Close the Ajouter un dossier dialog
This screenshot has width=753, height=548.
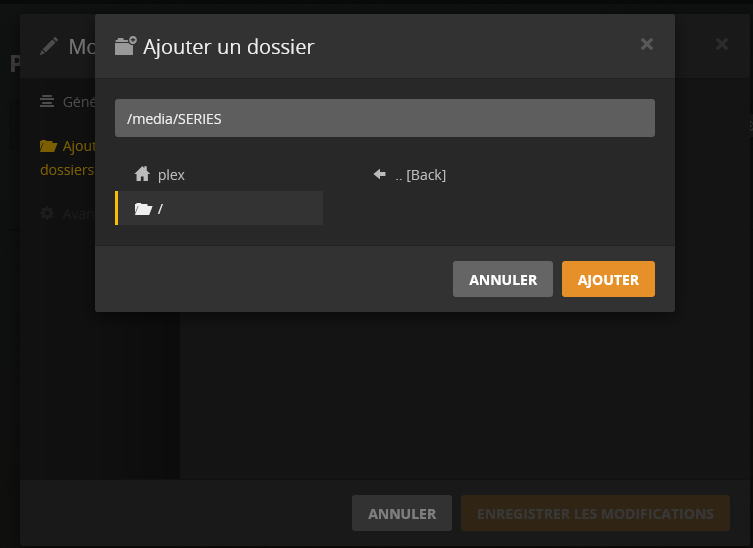(x=647, y=44)
